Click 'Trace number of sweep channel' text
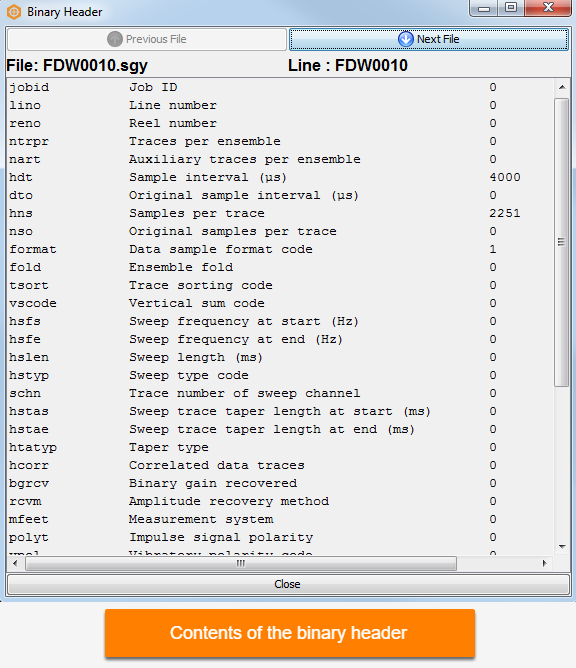576x668 pixels. click(x=245, y=393)
